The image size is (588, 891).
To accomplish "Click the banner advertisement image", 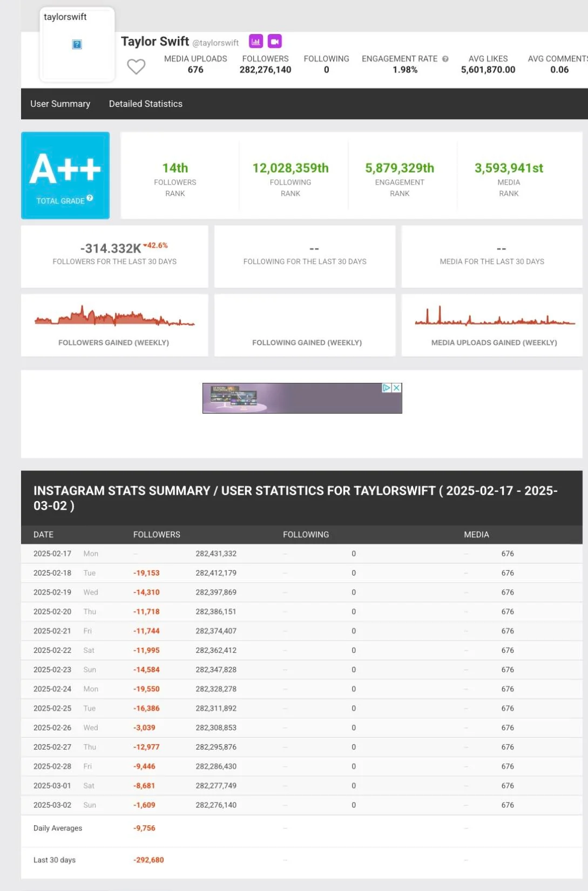I will click(x=302, y=398).
